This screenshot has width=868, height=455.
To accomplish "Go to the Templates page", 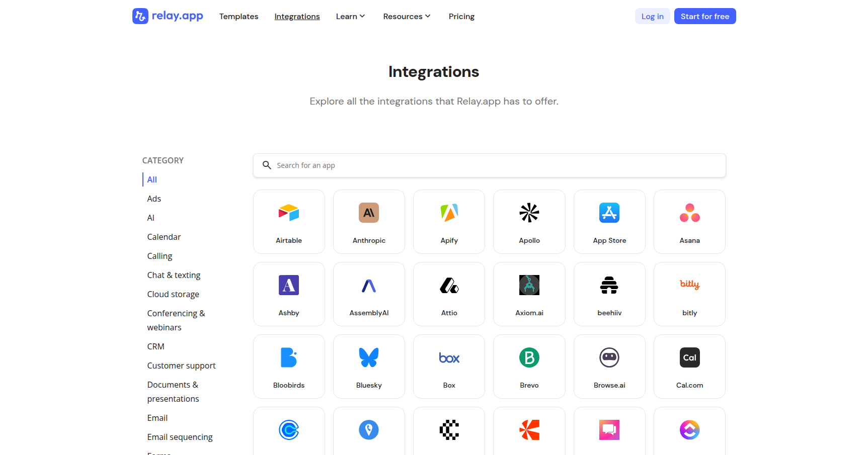I will pos(239,17).
